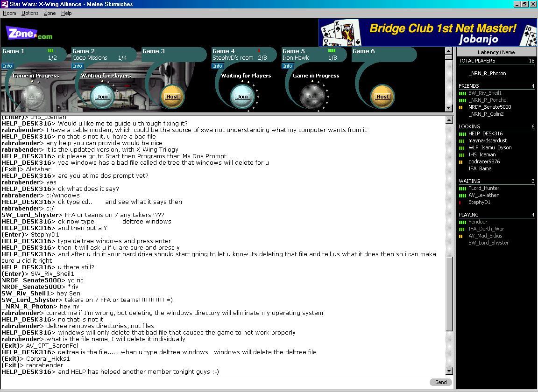This screenshot has width=538, height=392.
Task: Click chat window scroll up arrow
Action: tap(449, 120)
